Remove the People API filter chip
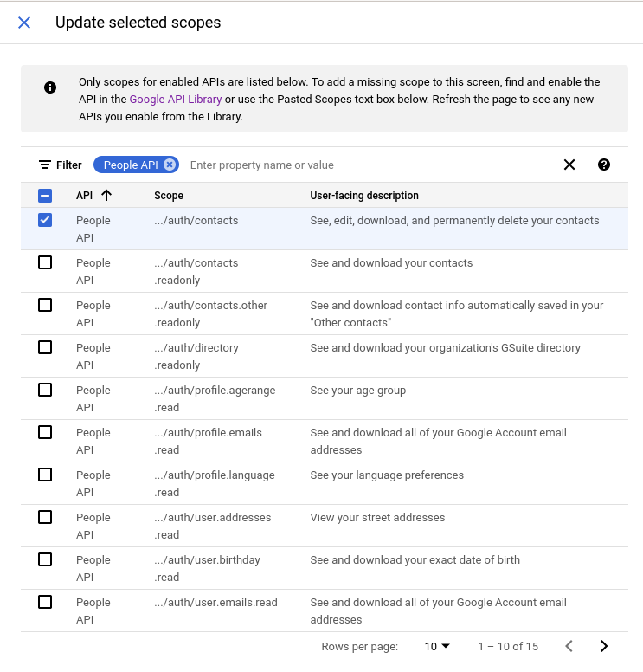This screenshot has width=643, height=672. (x=170, y=165)
